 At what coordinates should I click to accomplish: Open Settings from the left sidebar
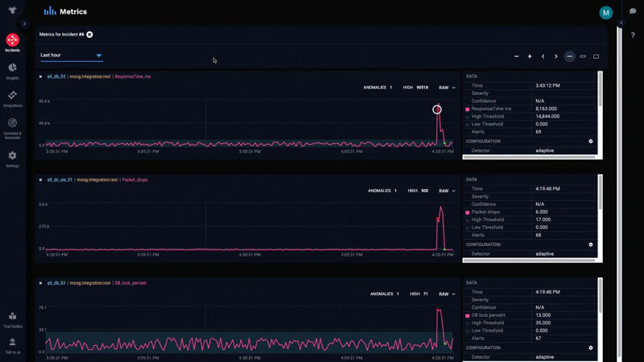click(x=12, y=156)
